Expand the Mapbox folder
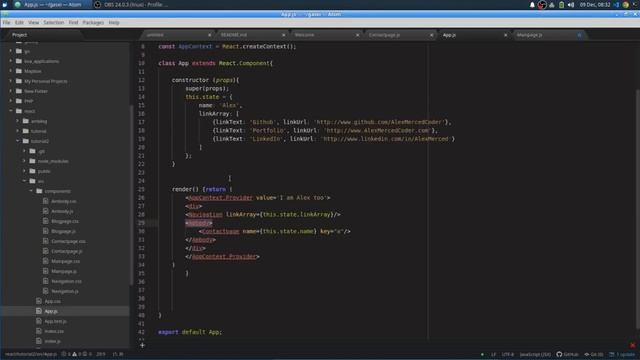Screen dimensions: 640x360 [11, 71]
